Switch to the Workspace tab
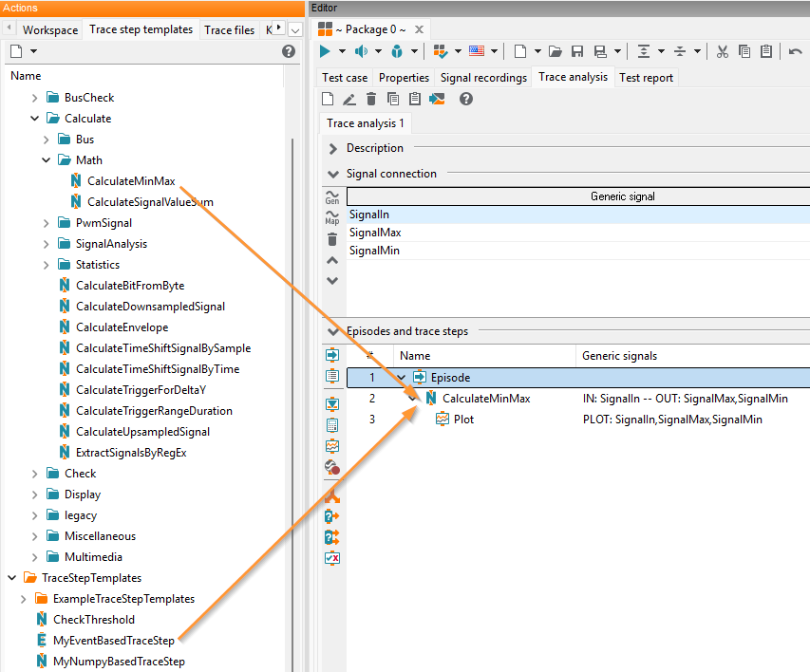810x672 pixels. pos(50,30)
